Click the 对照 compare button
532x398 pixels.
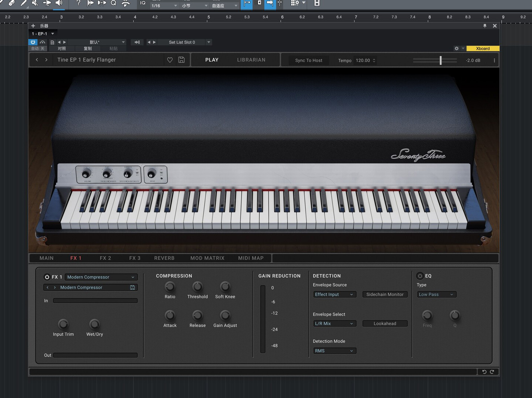click(x=62, y=49)
